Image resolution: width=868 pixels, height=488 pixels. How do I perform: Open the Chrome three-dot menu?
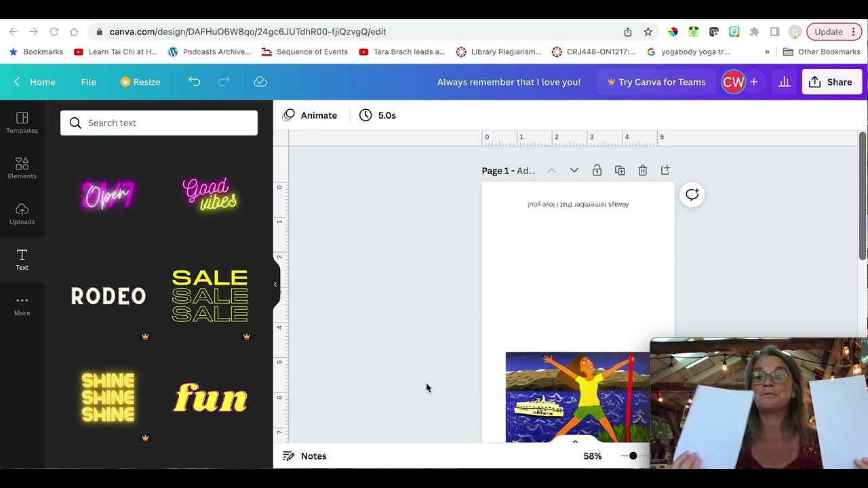pos(853,32)
